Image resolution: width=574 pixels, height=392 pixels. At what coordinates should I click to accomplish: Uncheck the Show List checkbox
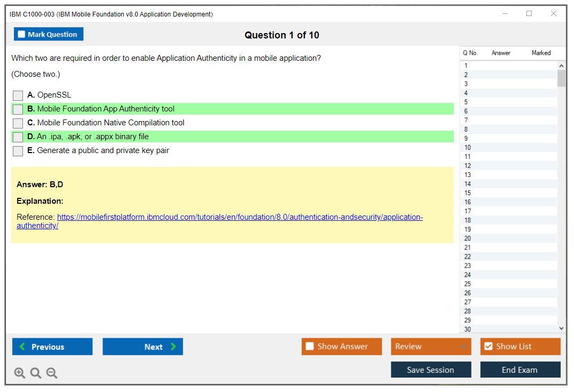[x=488, y=347]
